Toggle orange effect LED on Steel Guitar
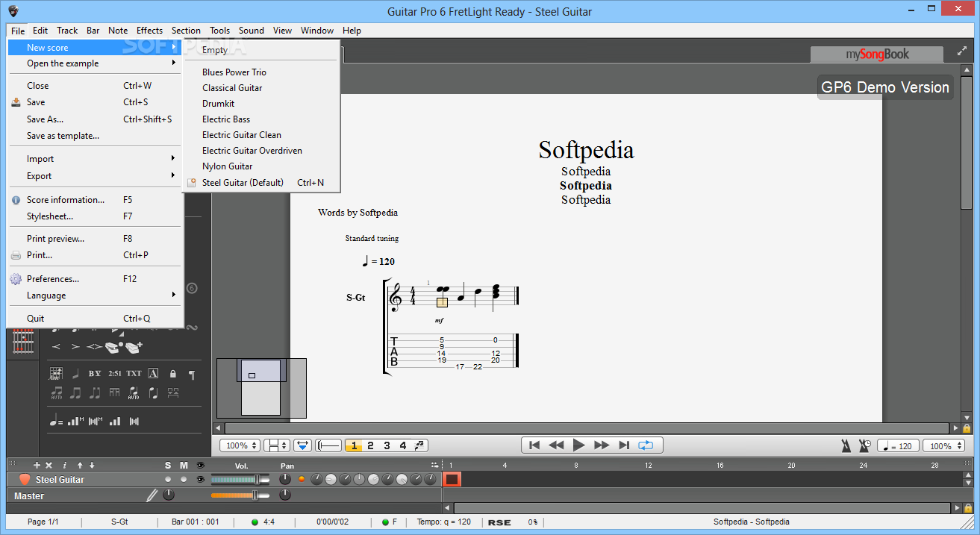Viewport: 980px width, 535px height. (x=302, y=479)
